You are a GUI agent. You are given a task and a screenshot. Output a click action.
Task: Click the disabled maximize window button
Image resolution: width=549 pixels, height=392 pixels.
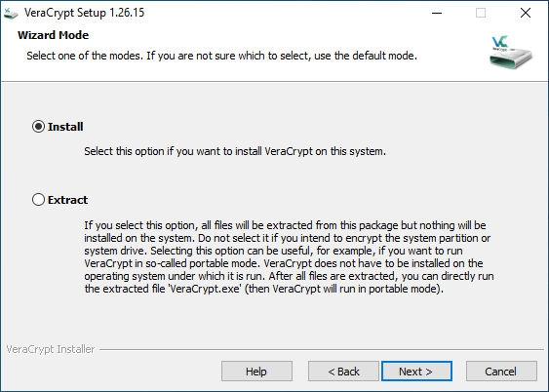click(481, 13)
